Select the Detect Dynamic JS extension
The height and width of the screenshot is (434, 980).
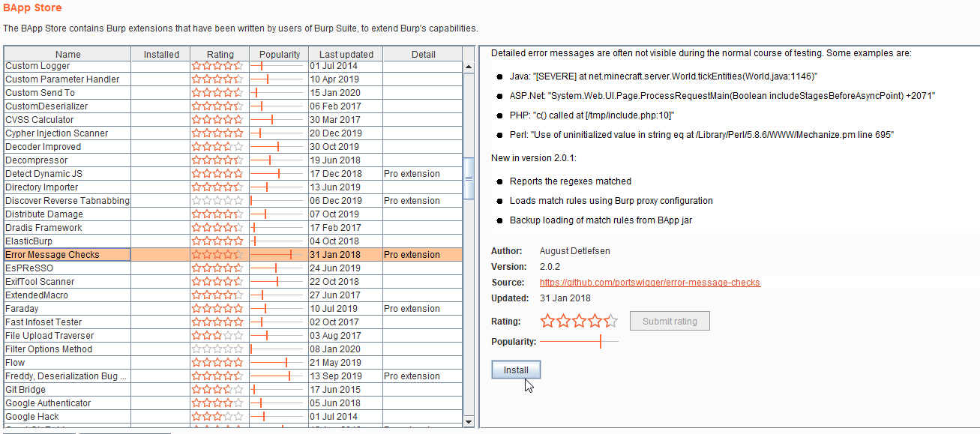233,174
